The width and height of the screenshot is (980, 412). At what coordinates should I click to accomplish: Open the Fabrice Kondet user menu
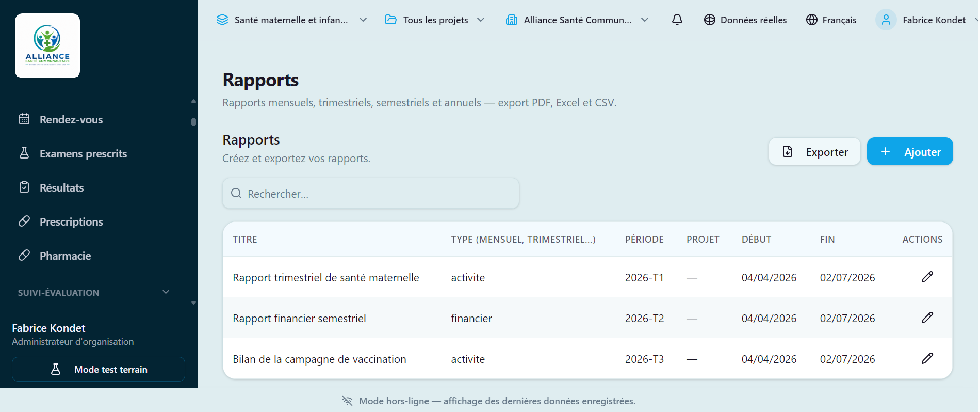click(927, 20)
